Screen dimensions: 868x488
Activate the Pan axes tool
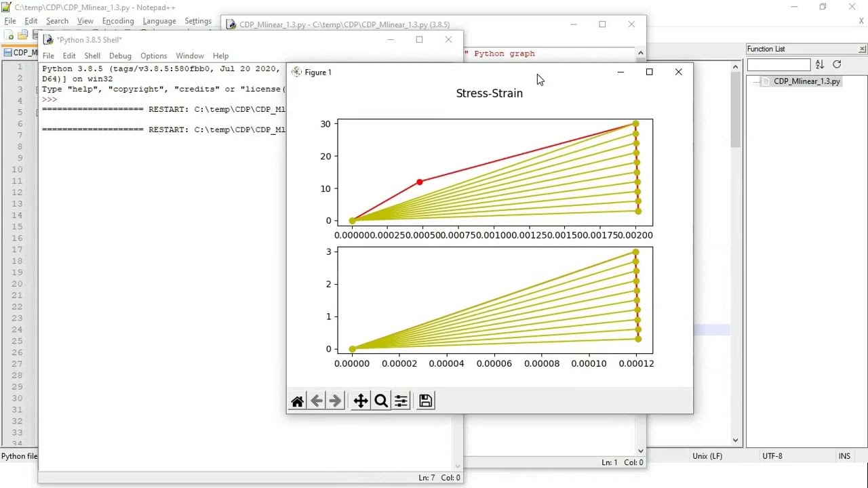[x=361, y=401]
